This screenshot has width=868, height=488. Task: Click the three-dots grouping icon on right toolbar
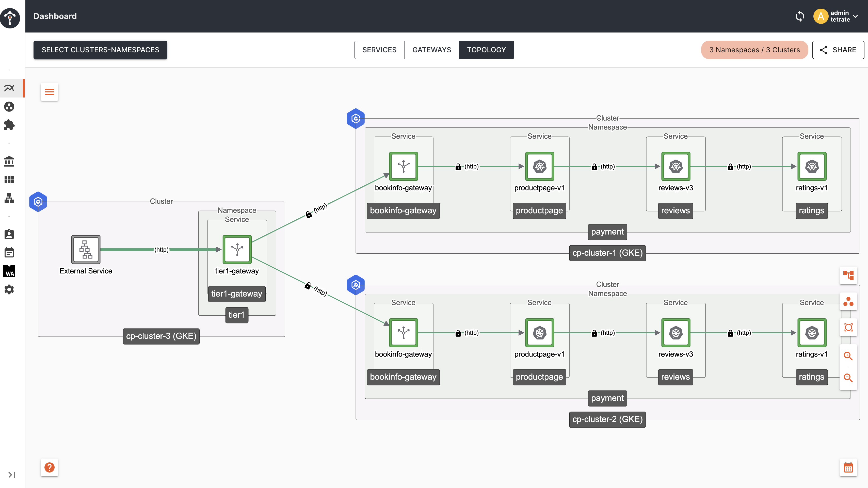[x=848, y=301]
